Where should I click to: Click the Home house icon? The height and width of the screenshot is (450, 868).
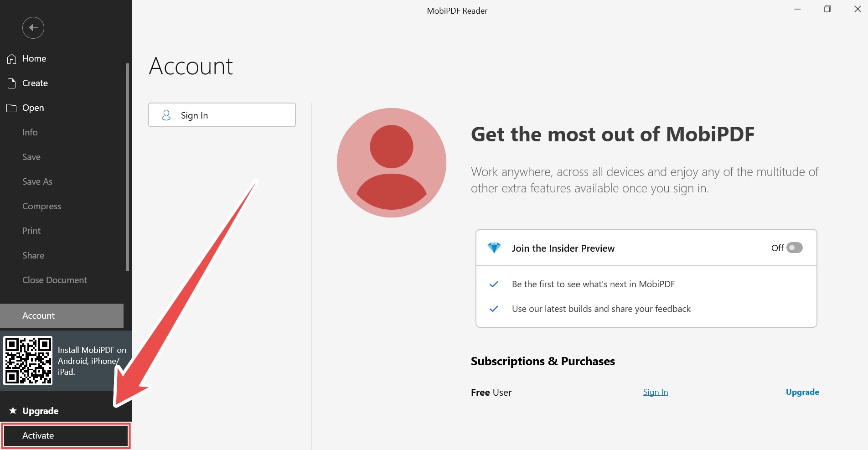click(x=12, y=59)
